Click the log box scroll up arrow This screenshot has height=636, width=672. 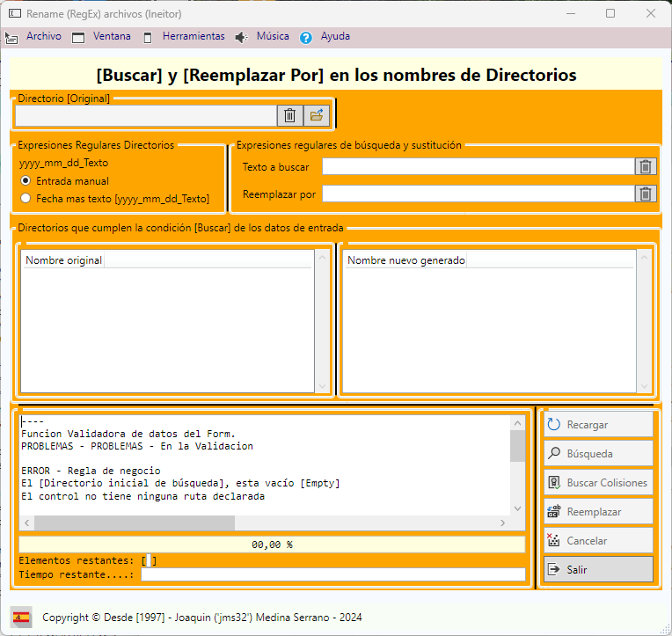tap(517, 423)
